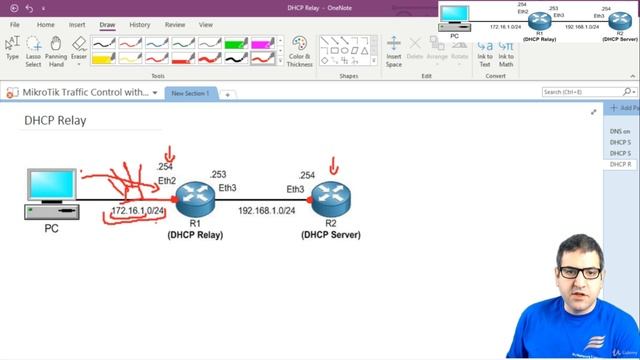Image resolution: width=640 pixels, height=360 pixels.
Task: Pick the triangle shape
Action: pos(364,51)
